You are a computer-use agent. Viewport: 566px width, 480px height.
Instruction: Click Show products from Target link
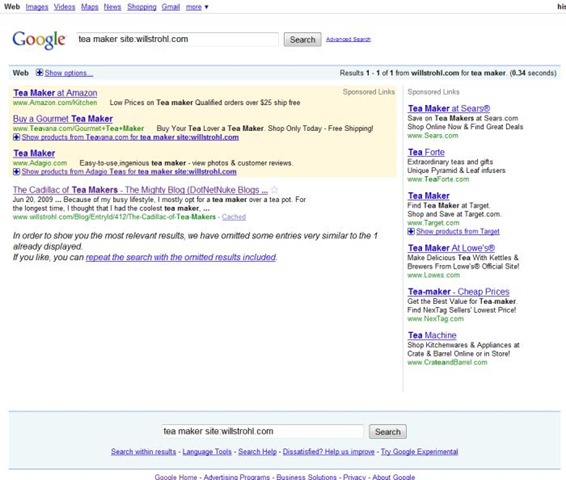(458, 231)
